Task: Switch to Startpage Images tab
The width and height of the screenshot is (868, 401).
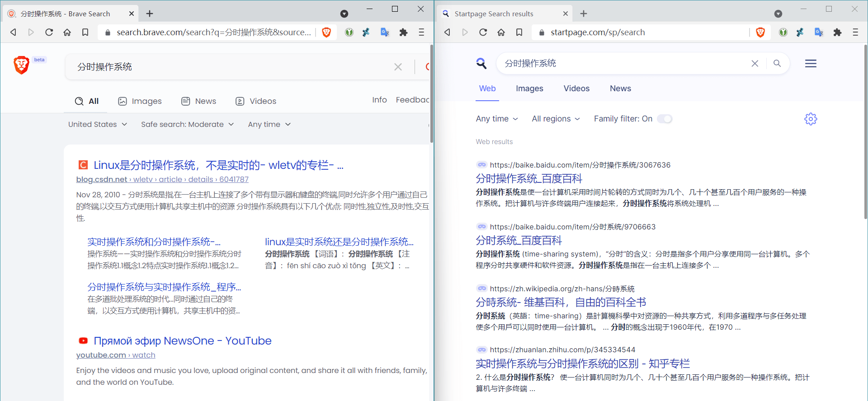Action: pos(529,89)
